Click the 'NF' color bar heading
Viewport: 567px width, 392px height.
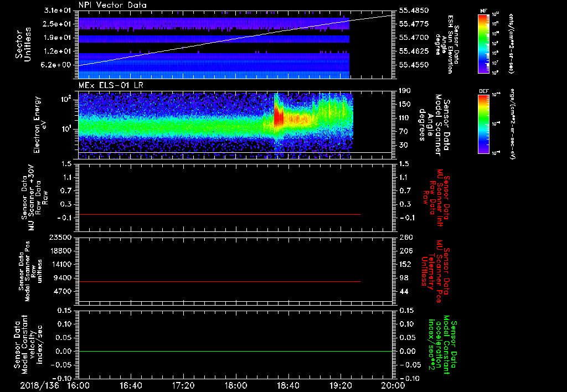click(483, 11)
